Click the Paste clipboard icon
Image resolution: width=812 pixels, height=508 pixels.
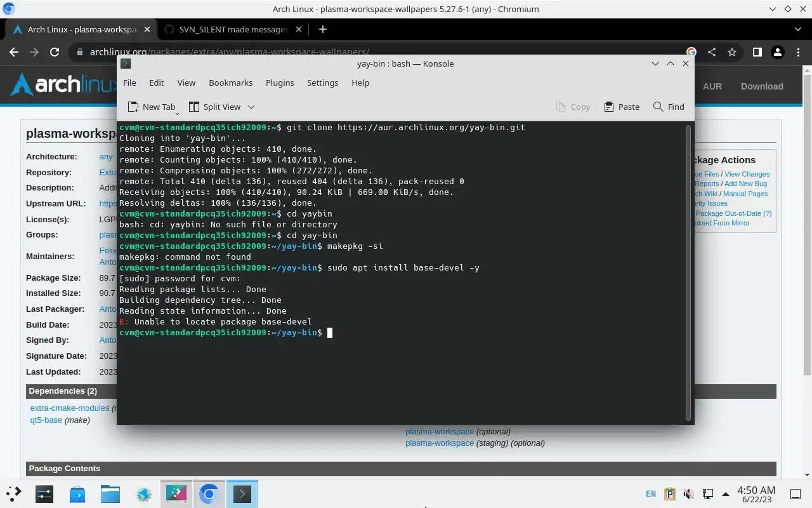click(609, 107)
